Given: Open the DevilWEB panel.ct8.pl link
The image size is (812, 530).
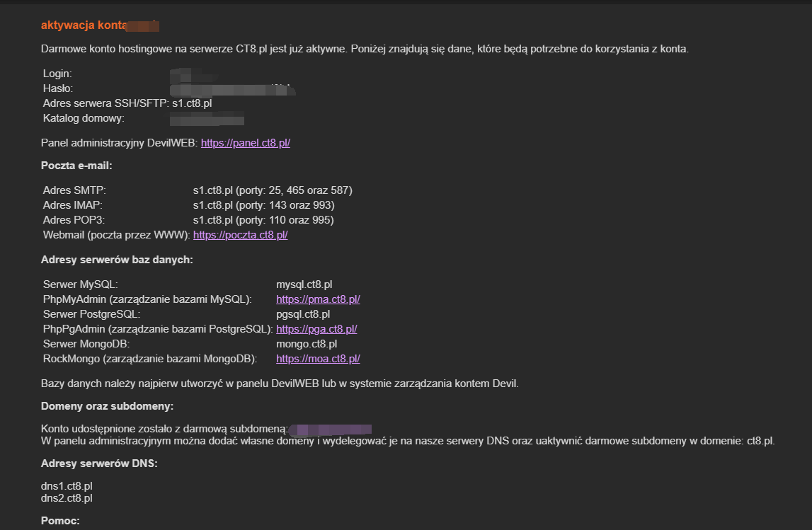Looking at the screenshot, I should point(246,143).
